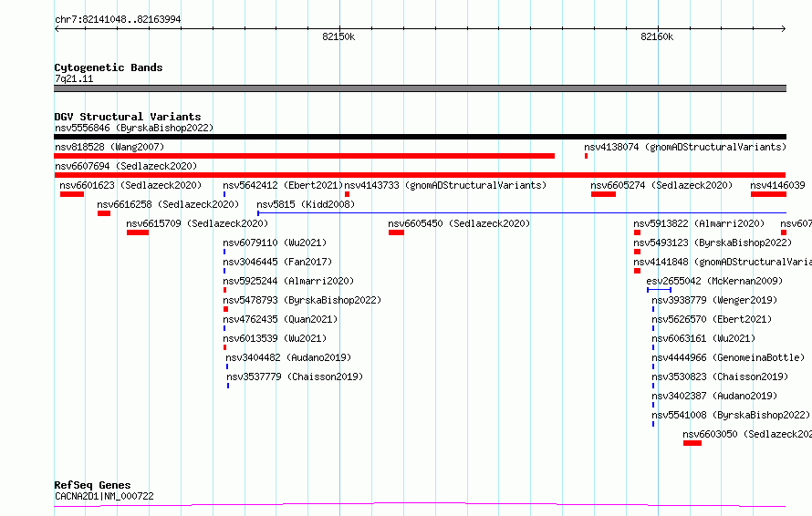This screenshot has height=516, width=812.
Task: Select the red bar under nsv6603050
Action: (x=692, y=443)
